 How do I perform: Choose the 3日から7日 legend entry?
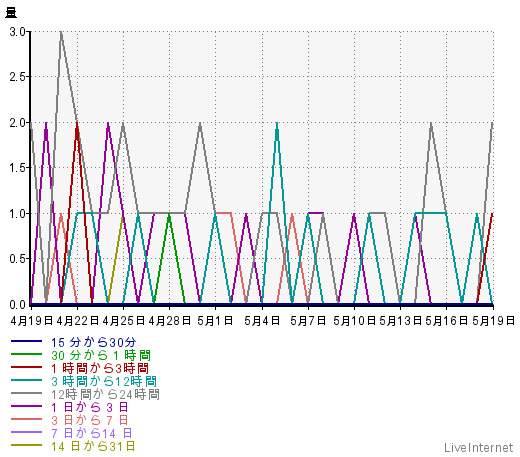pyautogui.click(x=89, y=420)
